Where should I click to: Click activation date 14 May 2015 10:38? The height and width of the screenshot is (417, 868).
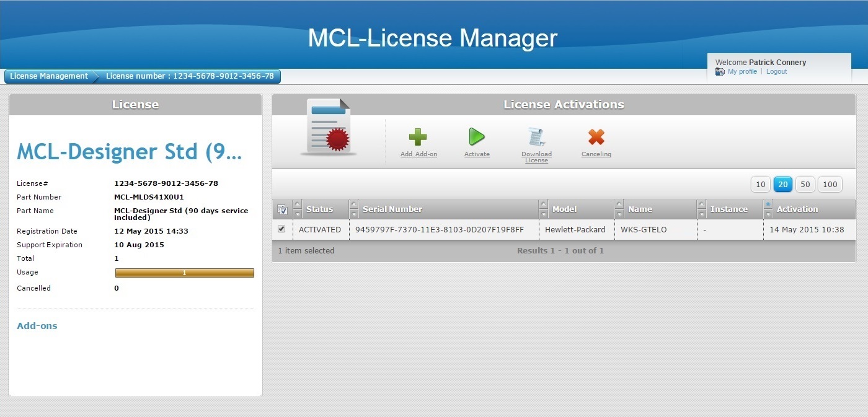(807, 230)
